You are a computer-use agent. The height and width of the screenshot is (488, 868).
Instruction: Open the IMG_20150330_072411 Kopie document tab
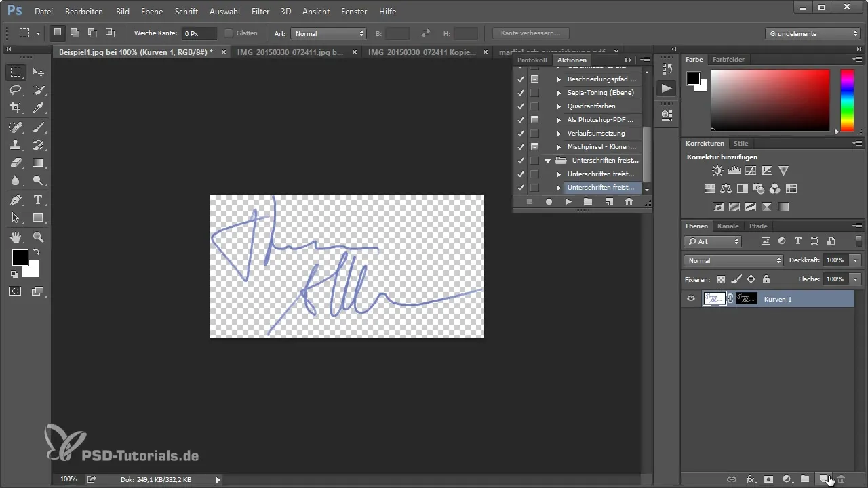pos(422,52)
